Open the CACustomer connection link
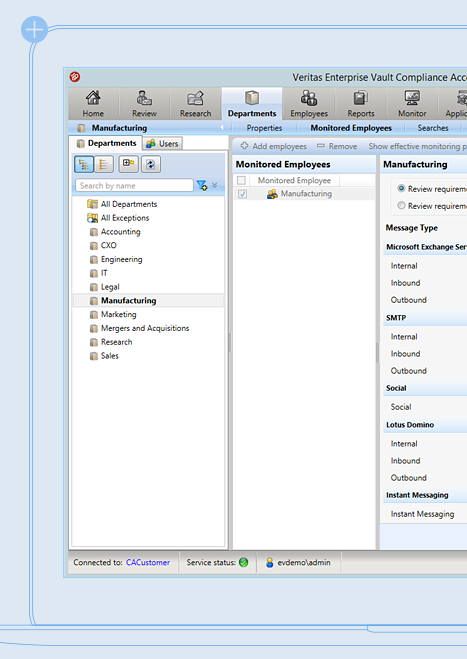Screen dimensions: 467x659 coord(148,562)
